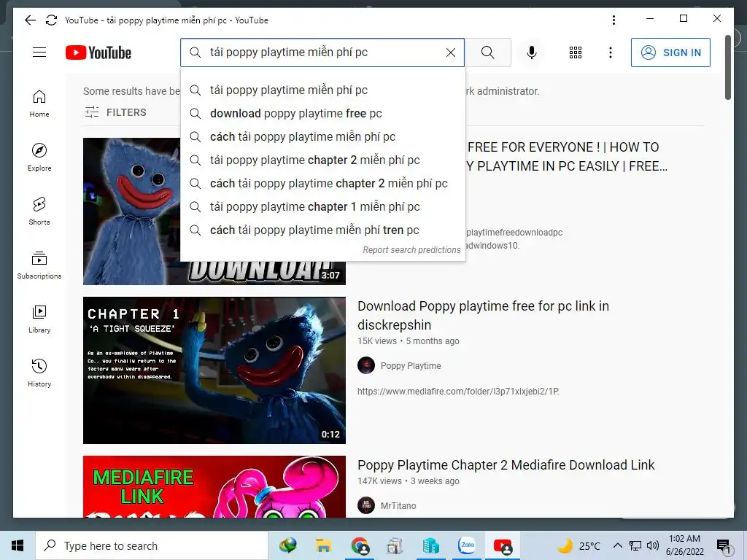Click the '15K views • 5 months ago' text
Image resolution: width=747 pixels, height=560 pixels.
409,341
